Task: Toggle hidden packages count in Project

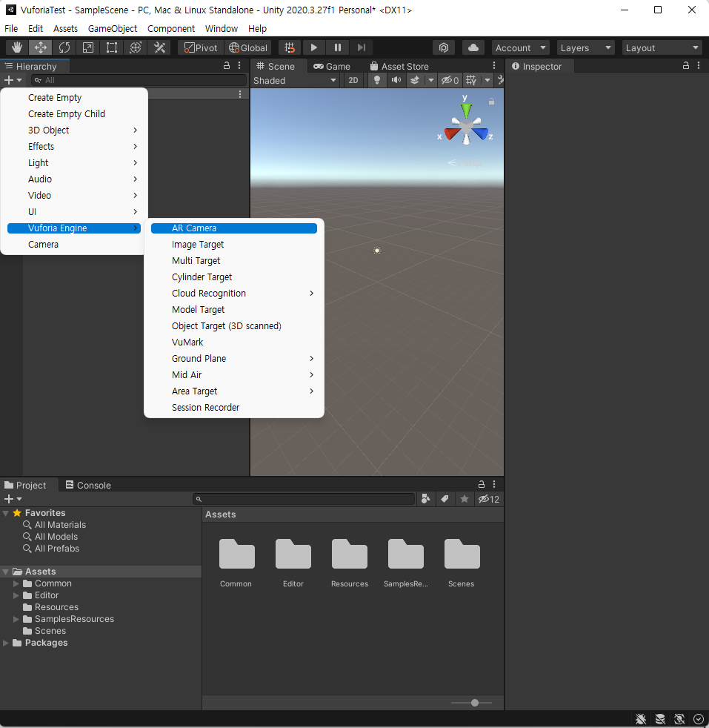Action: coord(489,499)
